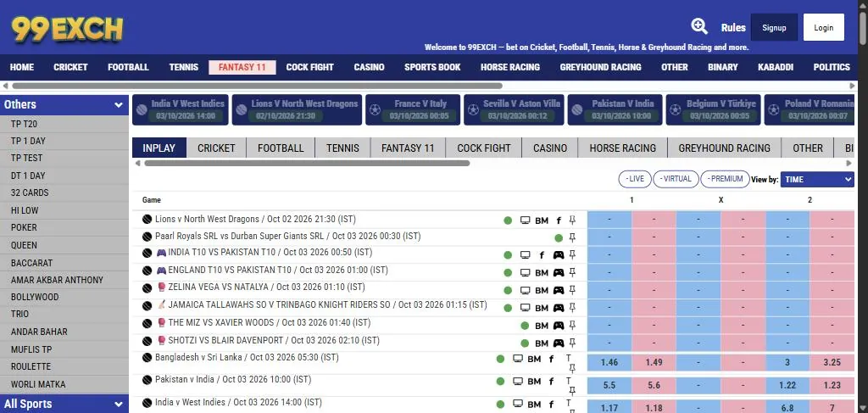Open the search magnifier icon
This screenshot has height=413, width=868.
click(x=699, y=26)
